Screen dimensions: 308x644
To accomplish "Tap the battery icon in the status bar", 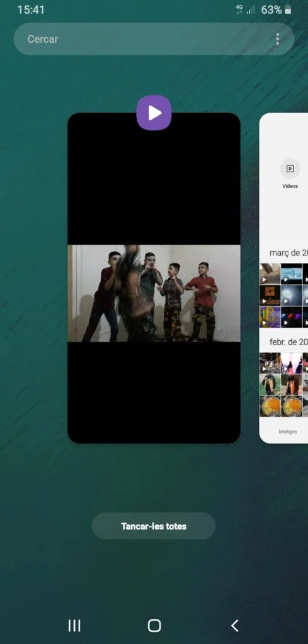I will pos(288,10).
